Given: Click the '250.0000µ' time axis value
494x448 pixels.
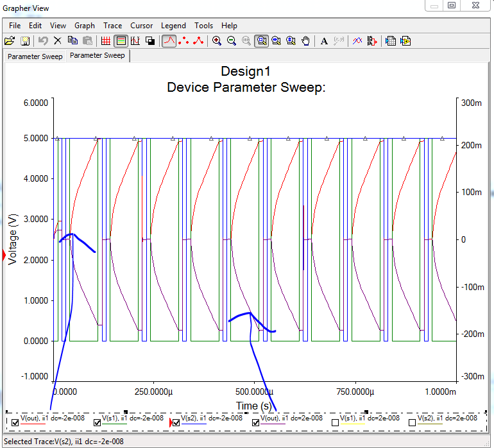Looking at the screenshot, I should (153, 392).
